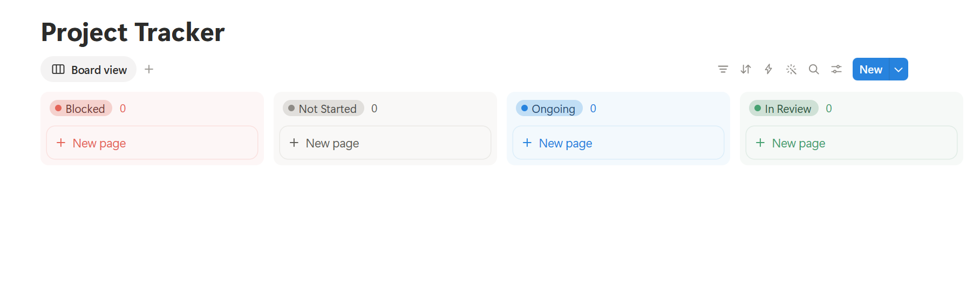Select the Board view tab
The height and width of the screenshot is (290, 980).
pos(89,69)
